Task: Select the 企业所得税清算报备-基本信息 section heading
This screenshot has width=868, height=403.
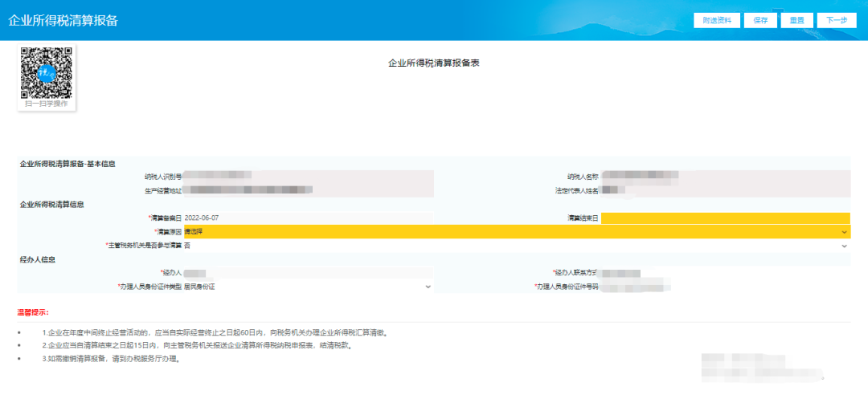Action: tap(68, 164)
